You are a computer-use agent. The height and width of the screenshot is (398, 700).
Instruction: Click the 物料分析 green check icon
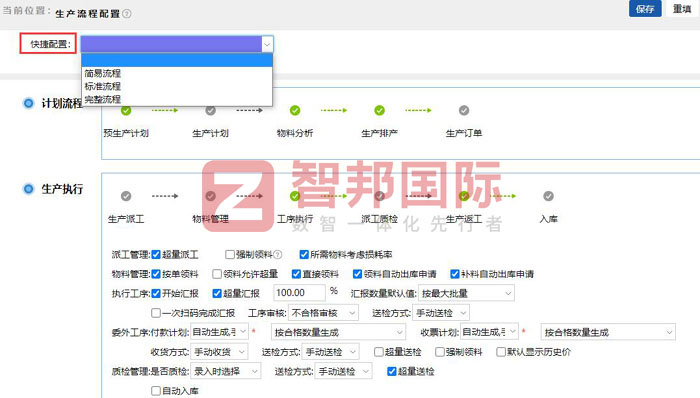click(x=295, y=110)
